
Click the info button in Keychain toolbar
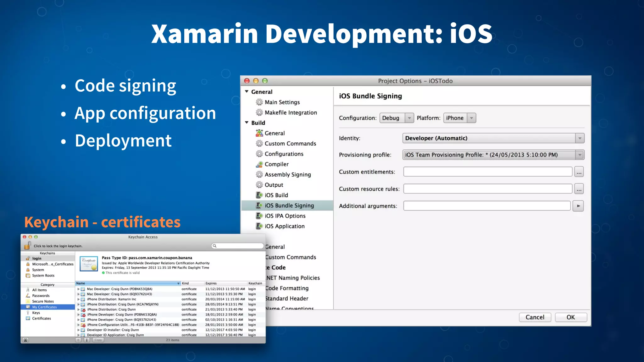click(87, 340)
